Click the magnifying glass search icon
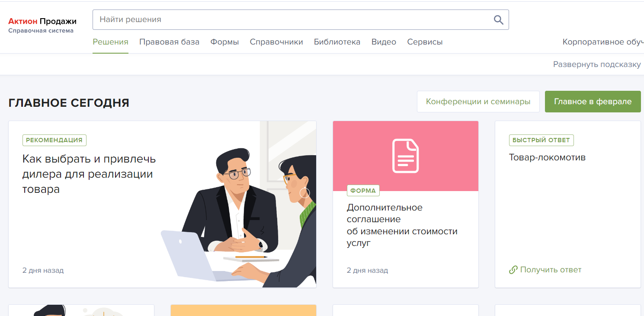 coord(498,20)
